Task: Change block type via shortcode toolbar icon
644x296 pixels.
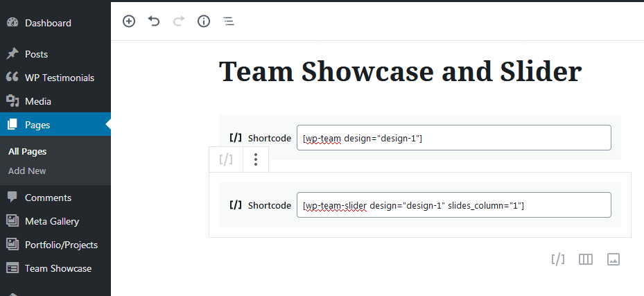Action: [x=226, y=159]
